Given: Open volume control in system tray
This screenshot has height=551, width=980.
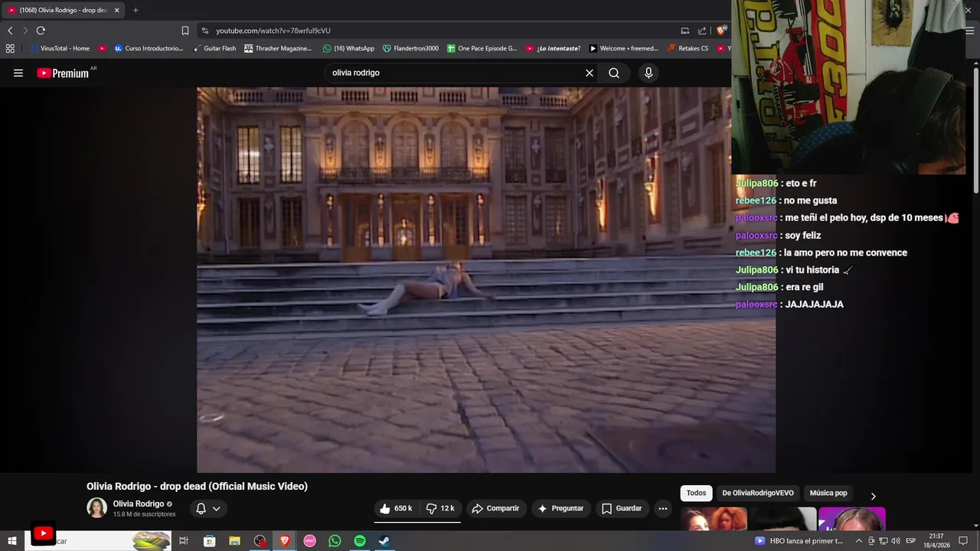Looking at the screenshot, I should pos(895,541).
